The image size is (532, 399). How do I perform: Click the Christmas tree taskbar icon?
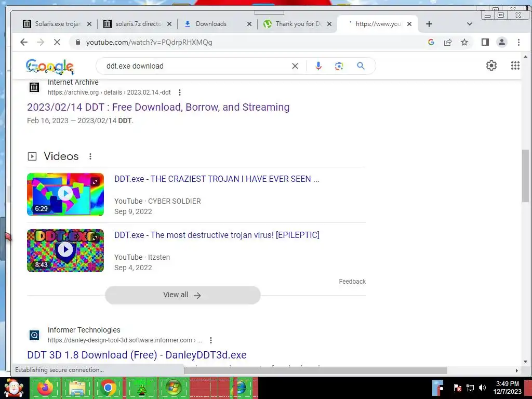click(142, 388)
